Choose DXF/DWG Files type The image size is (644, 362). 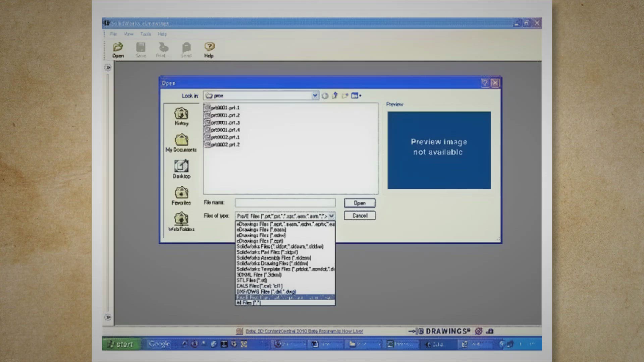pos(285,292)
